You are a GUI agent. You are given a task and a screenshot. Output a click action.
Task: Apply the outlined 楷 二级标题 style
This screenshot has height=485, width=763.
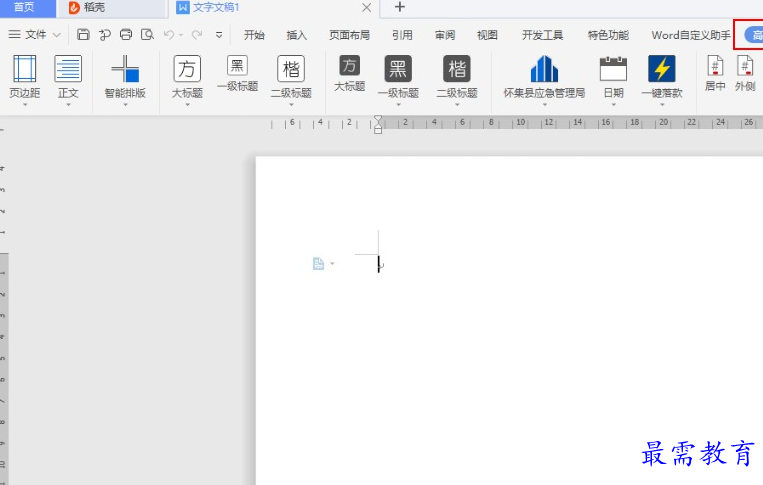click(x=291, y=69)
